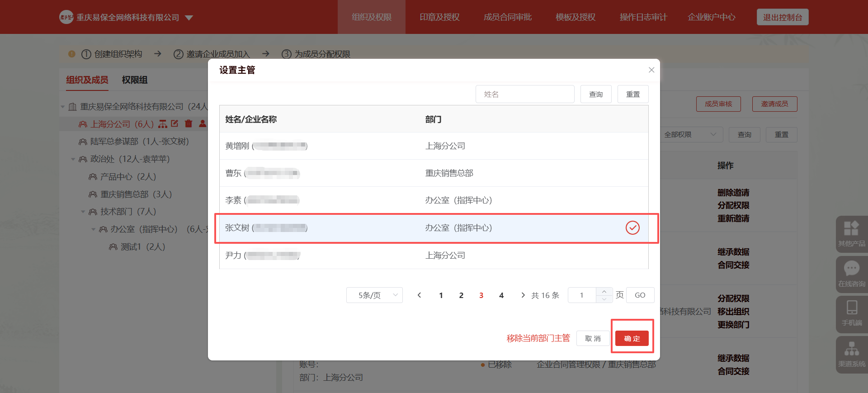Toggle the checkmark on 张文树 row
Viewport: 868px width, 393px height.
[632, 227]
